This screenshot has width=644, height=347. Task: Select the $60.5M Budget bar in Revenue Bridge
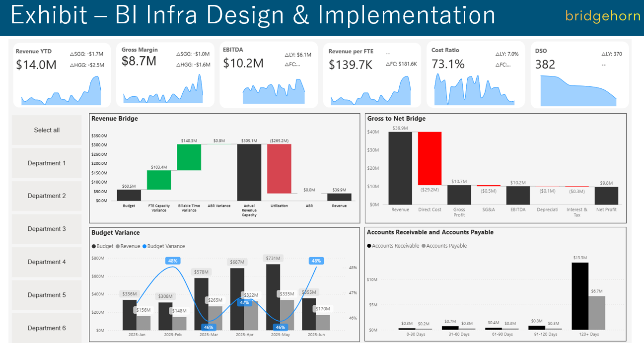[129, 195]
